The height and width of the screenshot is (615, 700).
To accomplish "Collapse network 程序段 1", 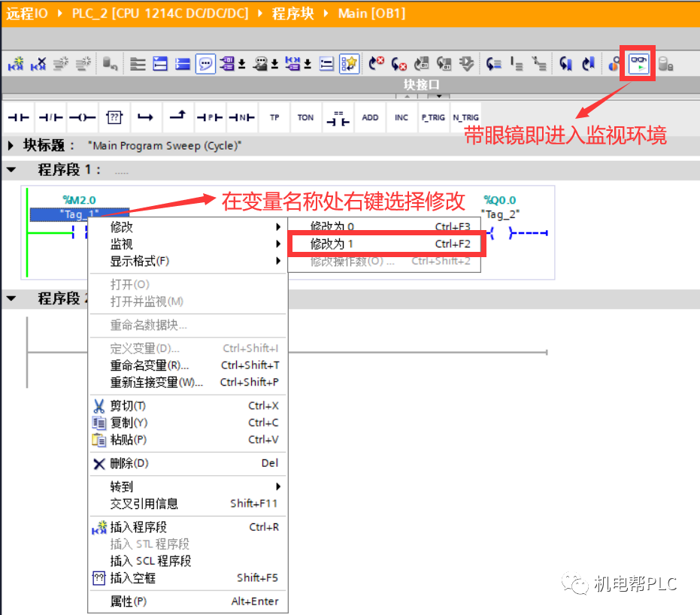I will pyautogui.click(x=11, y=170).
